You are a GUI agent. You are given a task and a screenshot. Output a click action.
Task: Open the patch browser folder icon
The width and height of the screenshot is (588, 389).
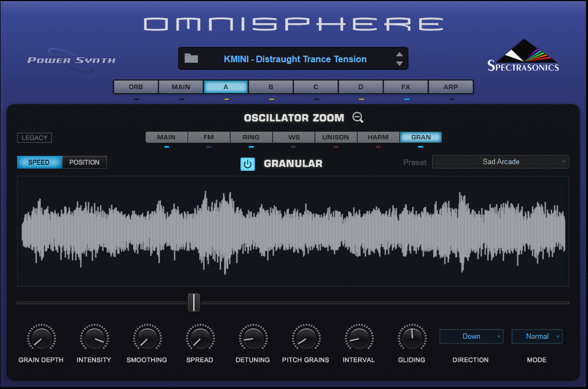coord(191,58)
